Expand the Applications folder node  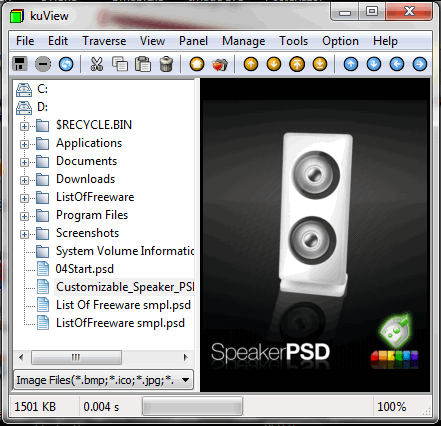pyautogui.click(x=24, y=144)
